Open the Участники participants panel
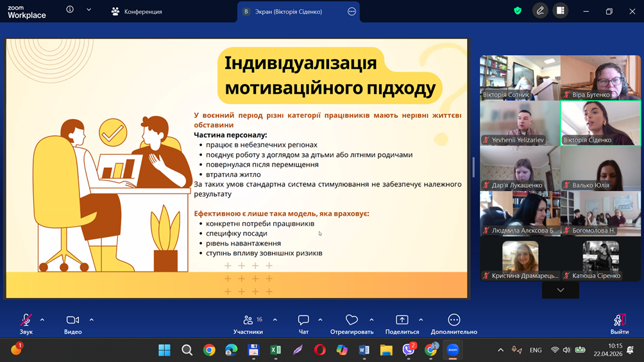Viewport: 644px width, 362px height. [248, 324]
